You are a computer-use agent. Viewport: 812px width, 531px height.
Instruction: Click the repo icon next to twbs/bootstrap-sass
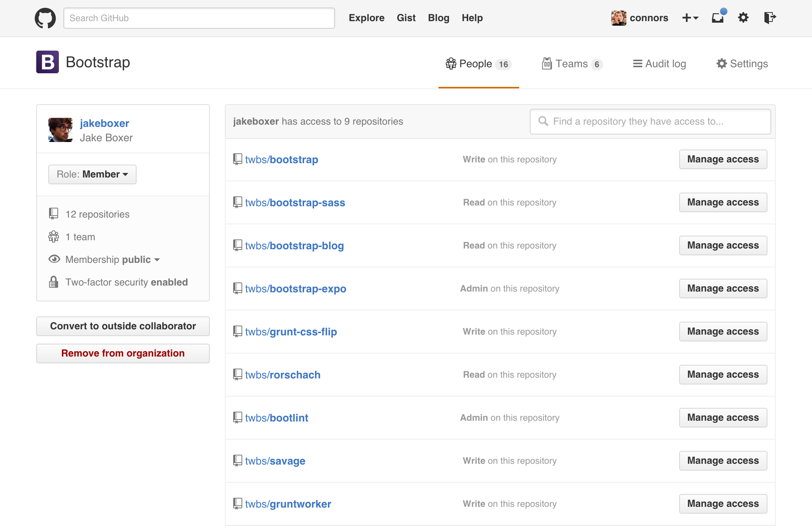point(237,202)
